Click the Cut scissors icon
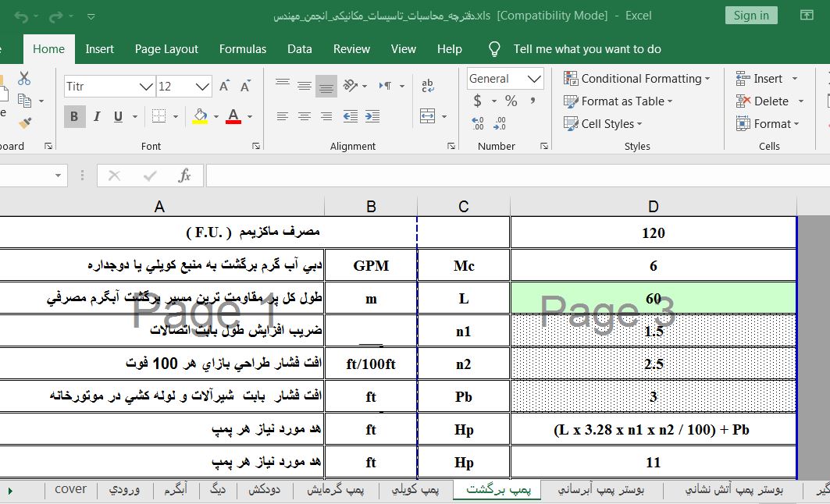830x504 pixels. (x=24, y=79)
